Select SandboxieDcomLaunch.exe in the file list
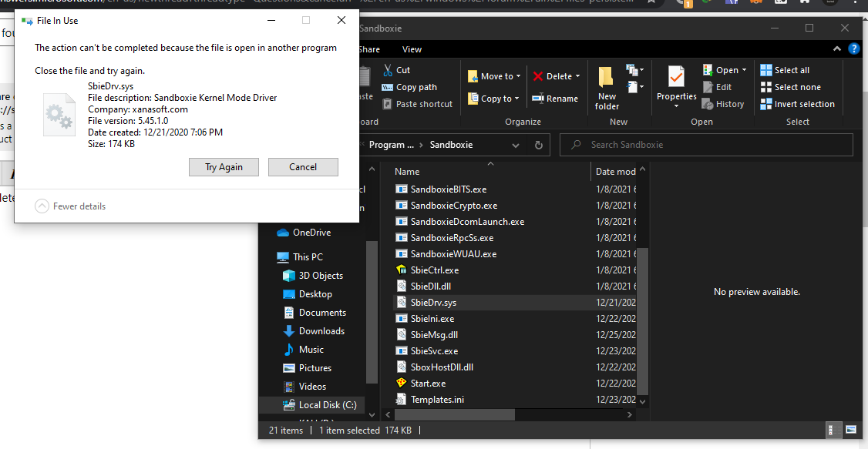Screen dimensions: 868x449 pos(467,222)
